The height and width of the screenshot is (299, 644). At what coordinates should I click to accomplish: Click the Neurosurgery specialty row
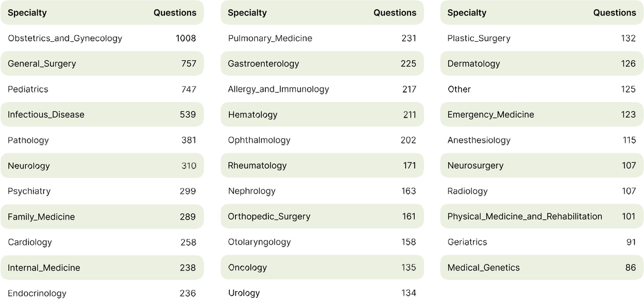(x=541, y=165)
